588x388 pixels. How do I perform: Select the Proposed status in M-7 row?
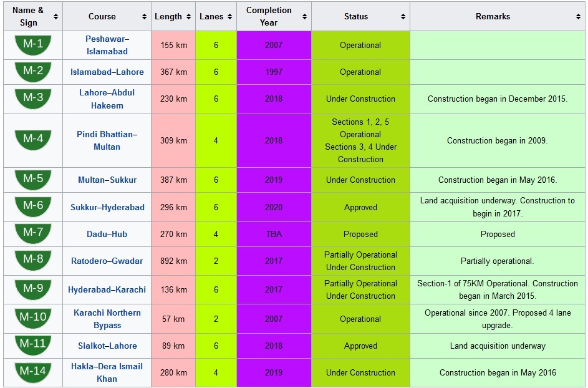pyautogui.click(x=360, y=234)
